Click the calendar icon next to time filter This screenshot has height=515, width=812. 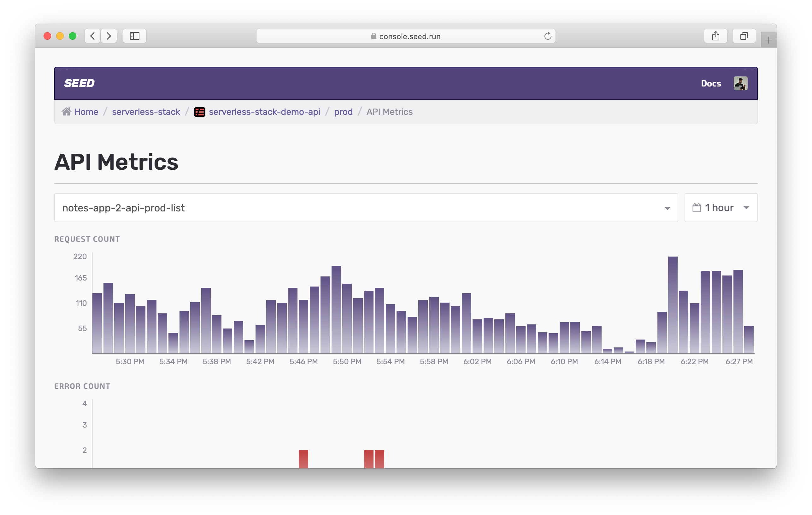pos(697,208)
